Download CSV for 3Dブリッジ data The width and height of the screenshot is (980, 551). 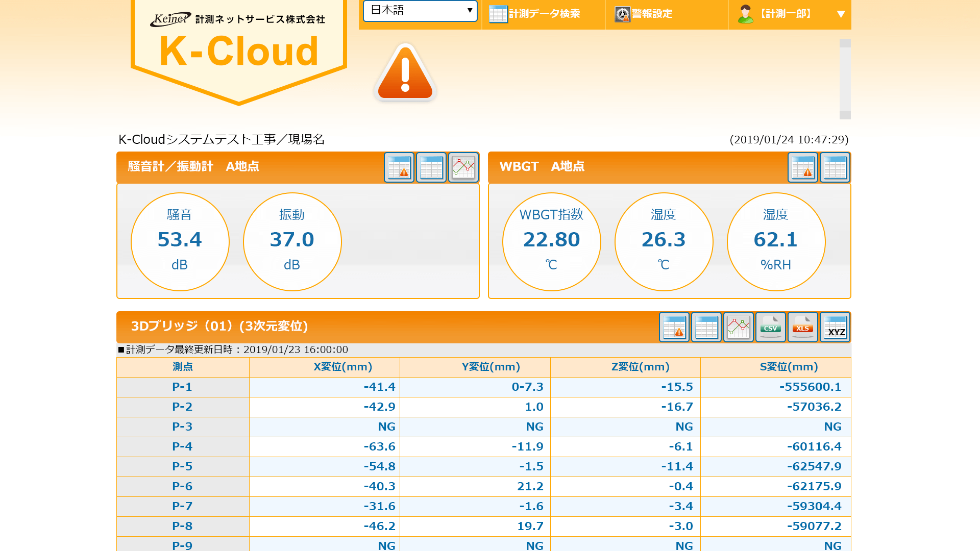tap(771, 327)
